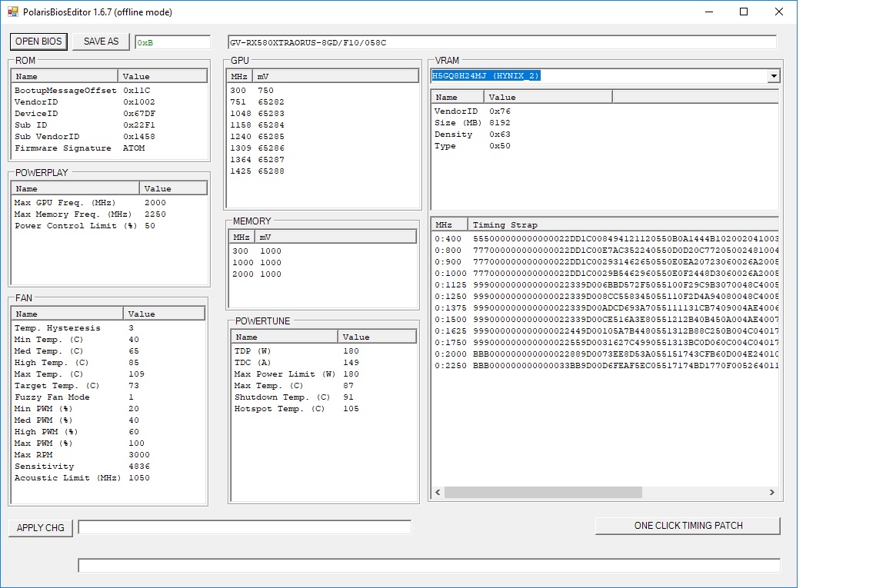Select the TDP (W) 180 row
The image size is (886, 588).
coord(324,350)
